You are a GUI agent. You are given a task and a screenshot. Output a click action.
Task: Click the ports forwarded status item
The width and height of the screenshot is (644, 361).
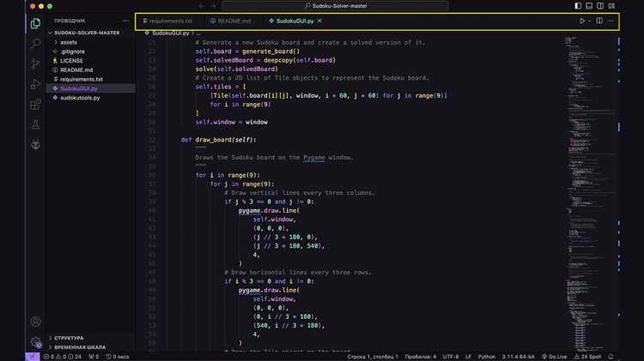point(94,357)
